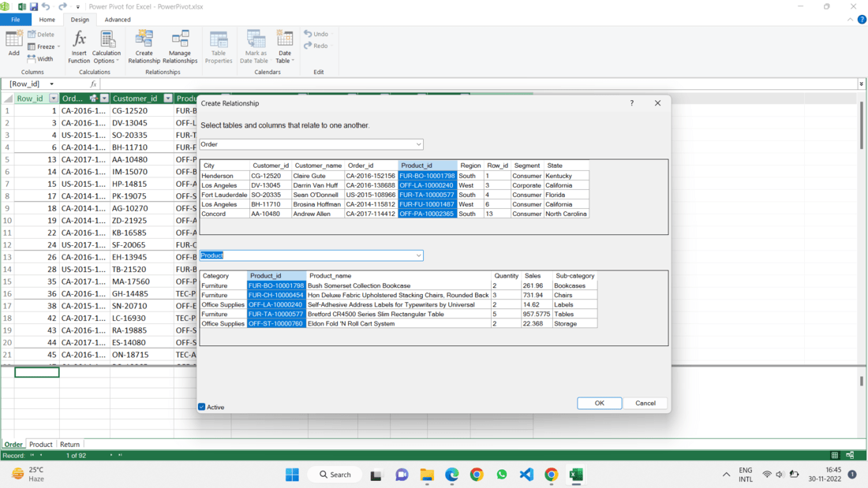Switch to the Return sheet tab

(69, 445)
